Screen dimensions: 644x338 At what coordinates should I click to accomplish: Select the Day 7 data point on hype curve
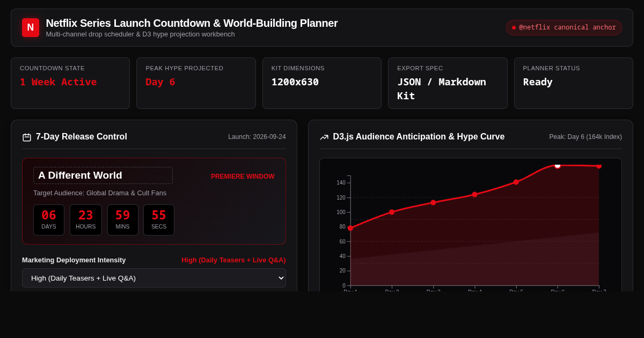(599, 166)
